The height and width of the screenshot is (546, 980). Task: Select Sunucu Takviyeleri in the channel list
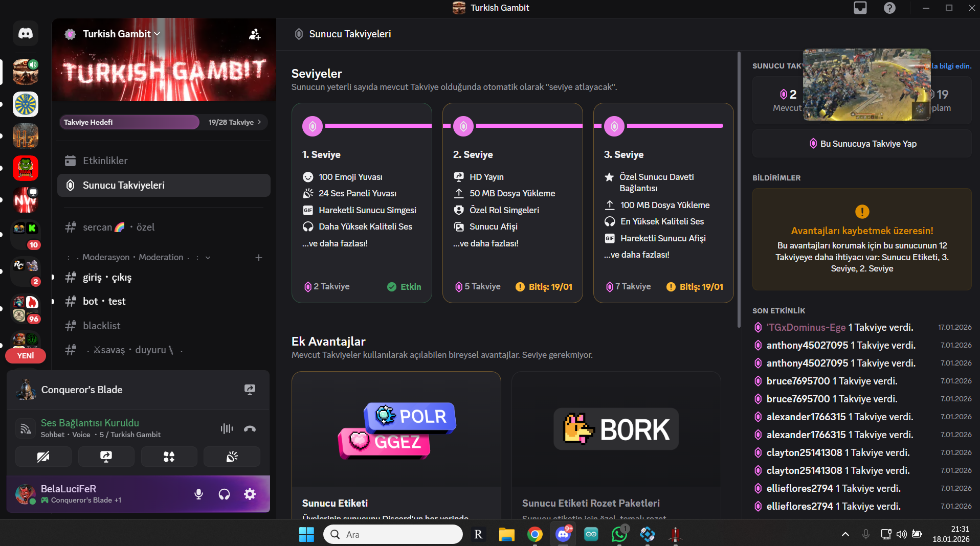164,185
